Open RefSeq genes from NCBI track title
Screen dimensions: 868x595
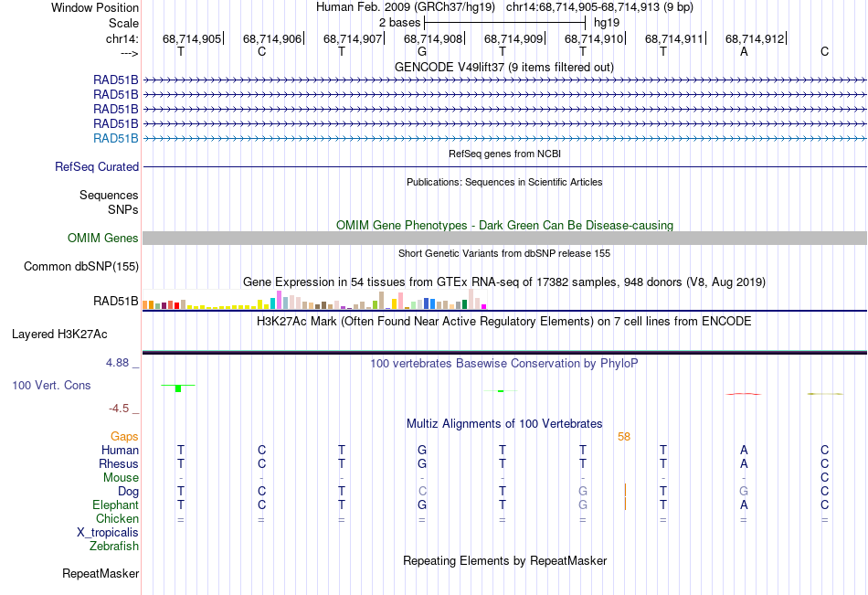click(504, 154)
